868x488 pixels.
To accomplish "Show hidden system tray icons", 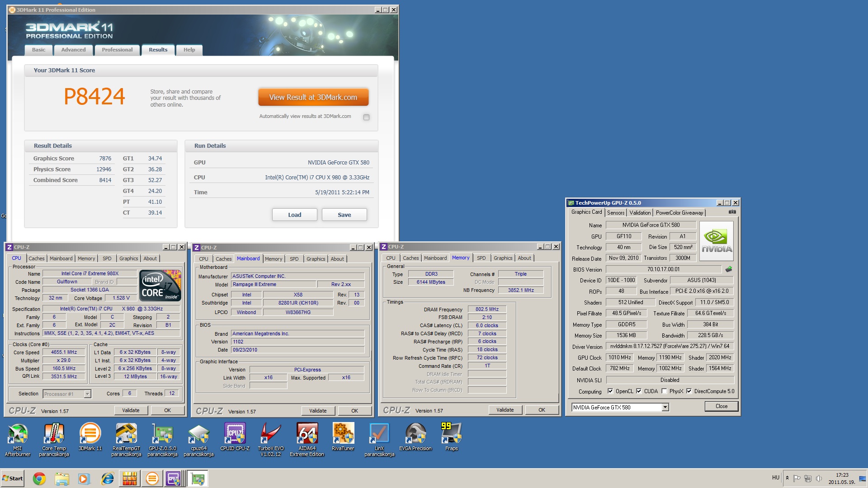I will pos(787,478).
